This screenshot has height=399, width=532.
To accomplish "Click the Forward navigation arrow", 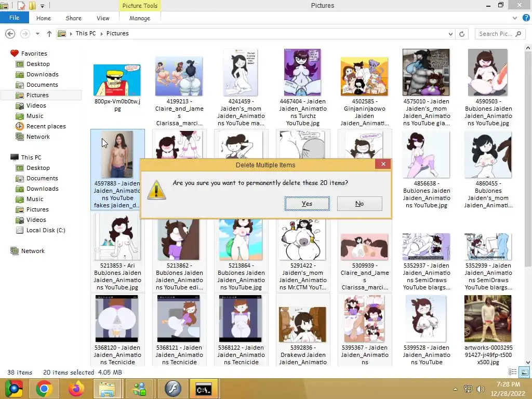I will 25,34.
